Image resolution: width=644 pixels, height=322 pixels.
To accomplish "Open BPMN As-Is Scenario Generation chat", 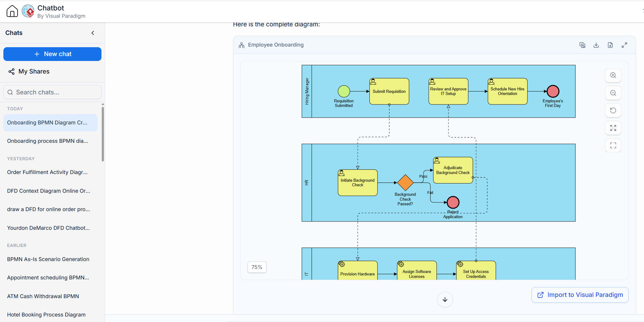I will [50, 259].
